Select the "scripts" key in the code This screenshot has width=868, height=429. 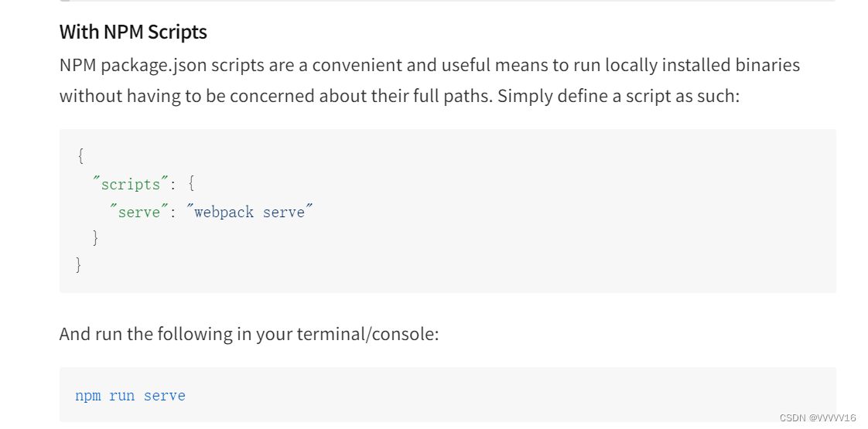(130, 183)
